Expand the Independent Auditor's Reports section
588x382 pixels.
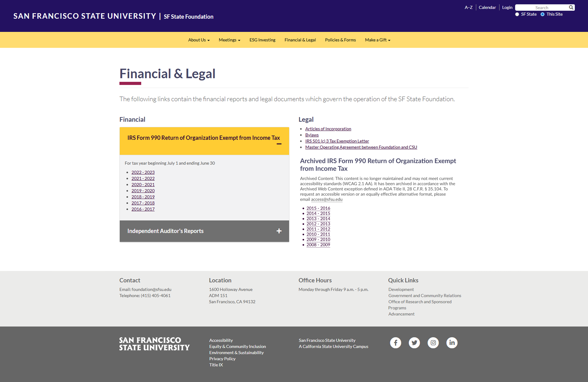point(204,231)
